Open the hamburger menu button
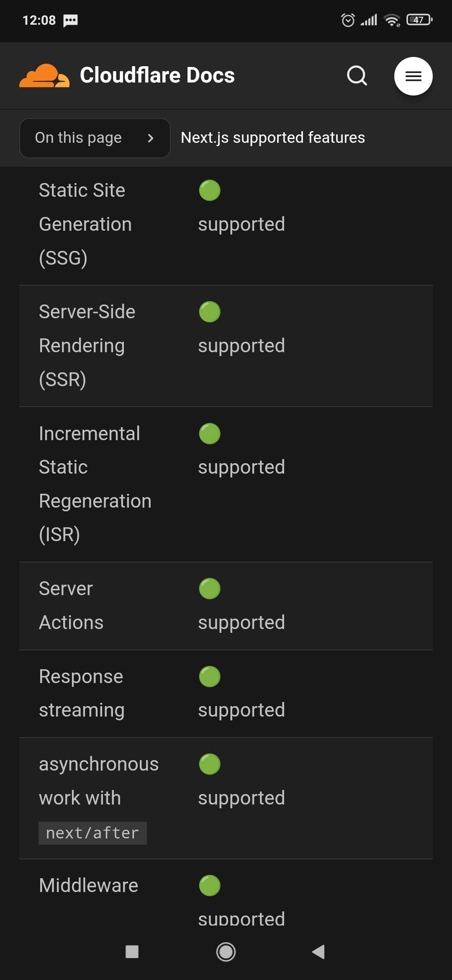Screen dimensions: 452x980 point(413,76)
